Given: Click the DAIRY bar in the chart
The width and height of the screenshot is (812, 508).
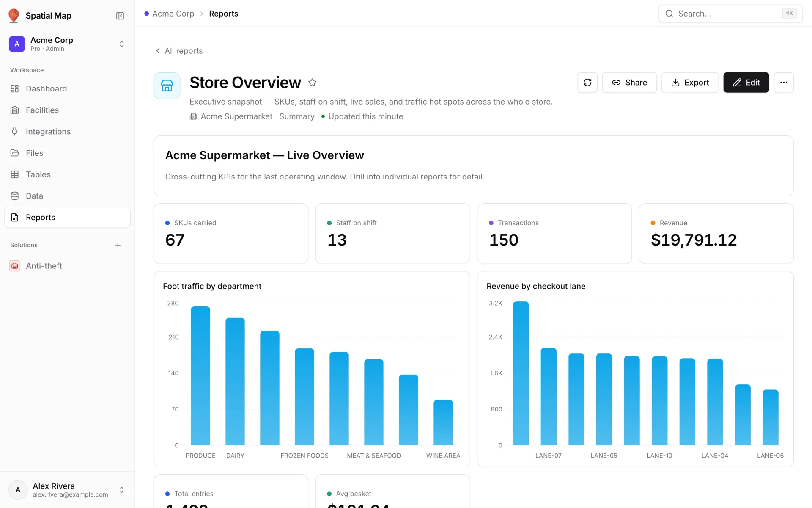Looking at the screenshot, I should 235,381.
